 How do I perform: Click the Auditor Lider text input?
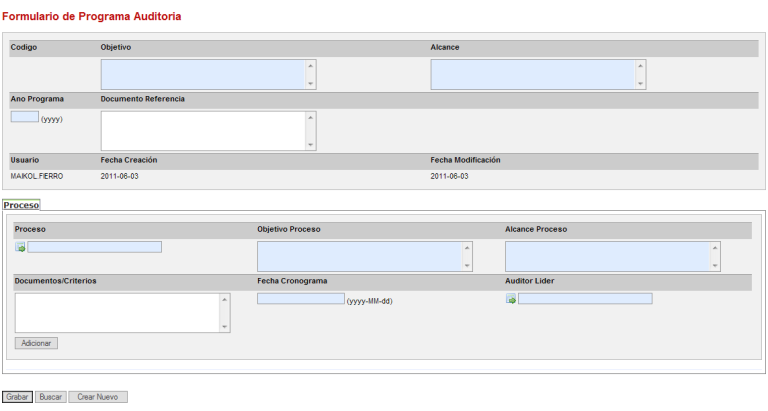(x=585, y=299)
